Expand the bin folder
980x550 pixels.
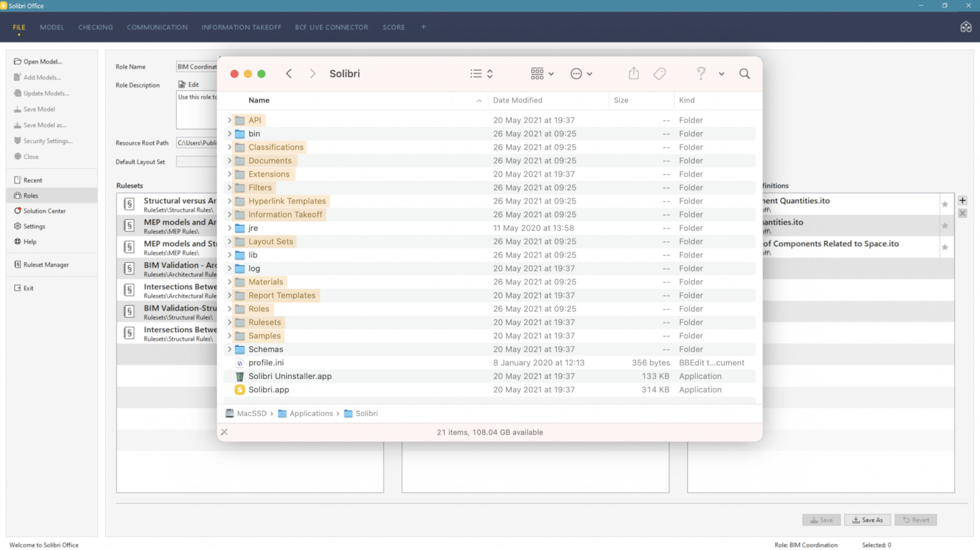(x=230, y=134)
